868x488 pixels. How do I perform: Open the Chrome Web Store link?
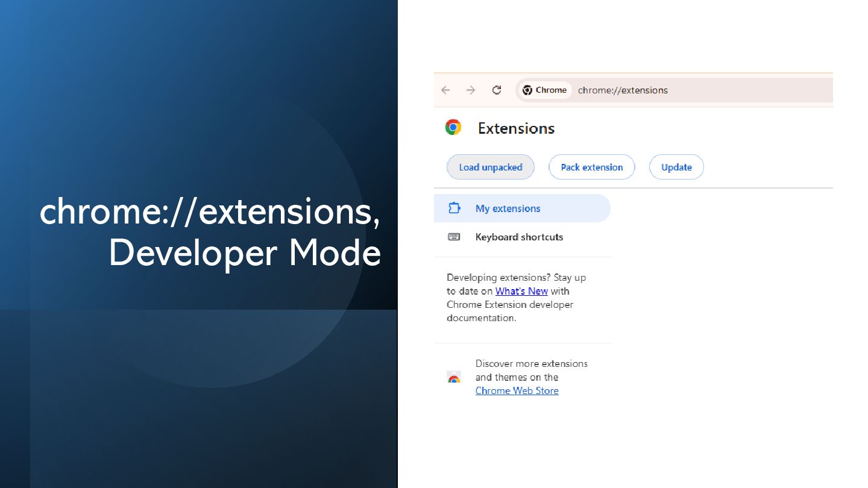[x=517, y=390]
